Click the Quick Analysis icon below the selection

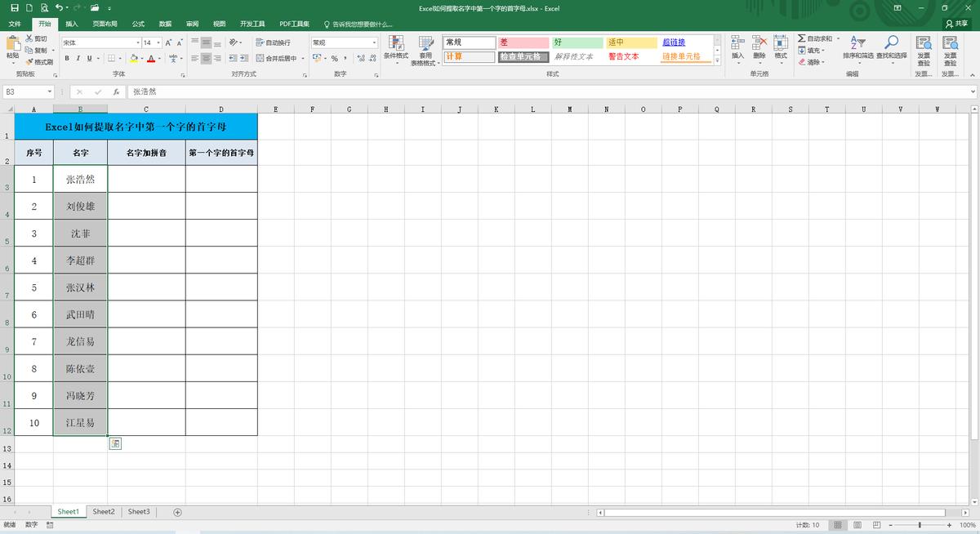(115, 443)
